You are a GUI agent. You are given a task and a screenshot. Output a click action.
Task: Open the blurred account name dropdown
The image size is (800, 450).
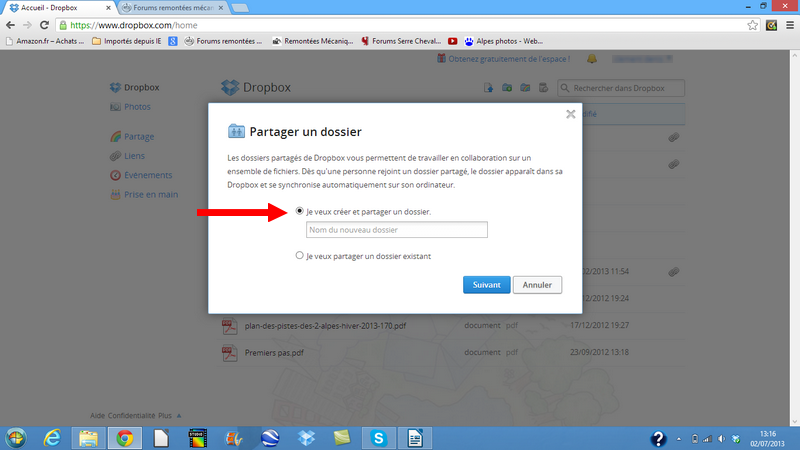click(642, 59)
